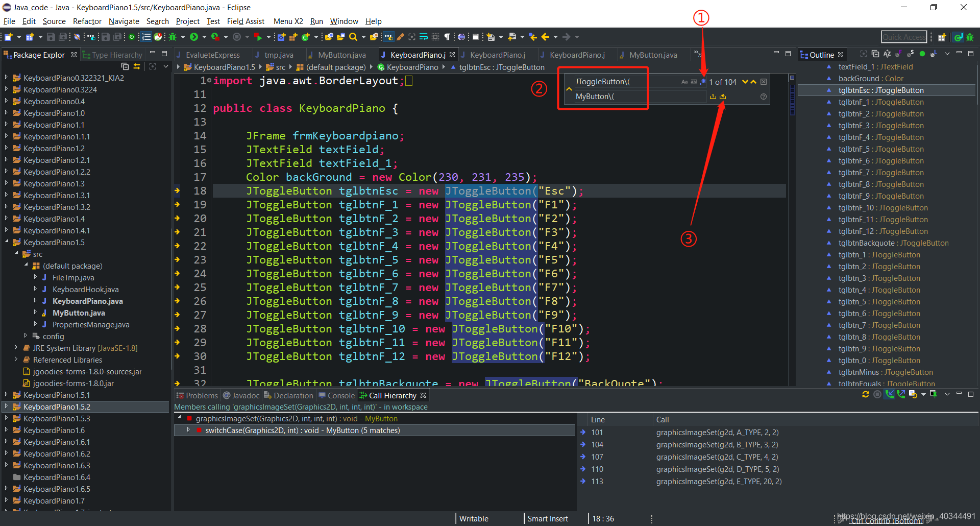Viewport: 980px width, 526px height.
Task: Go back with the yellow left arrow
Action: click(x=545, y=37)
